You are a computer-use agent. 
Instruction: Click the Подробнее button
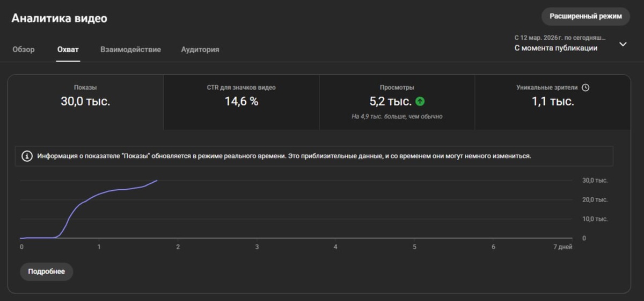click(x=47, y=271)
